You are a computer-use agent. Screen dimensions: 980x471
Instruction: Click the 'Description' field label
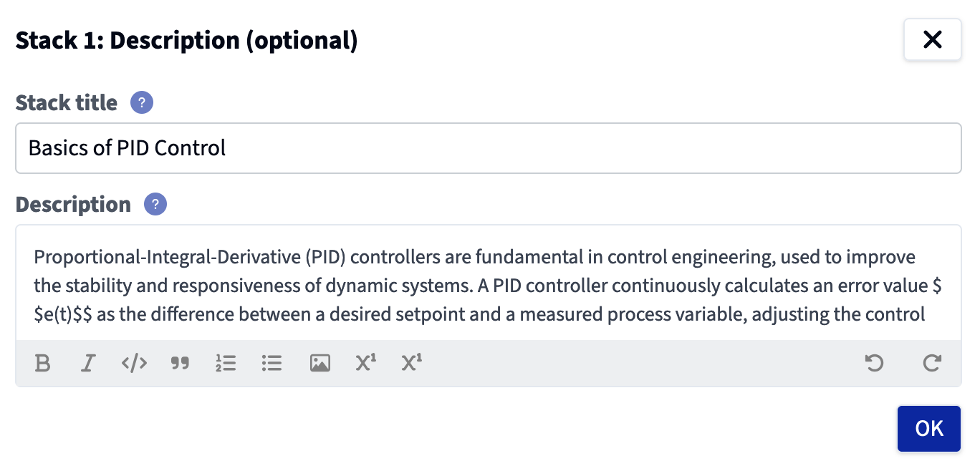click(73, 205)
